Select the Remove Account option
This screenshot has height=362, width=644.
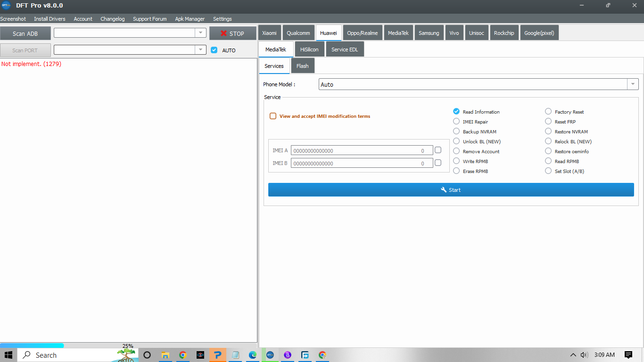456,151
